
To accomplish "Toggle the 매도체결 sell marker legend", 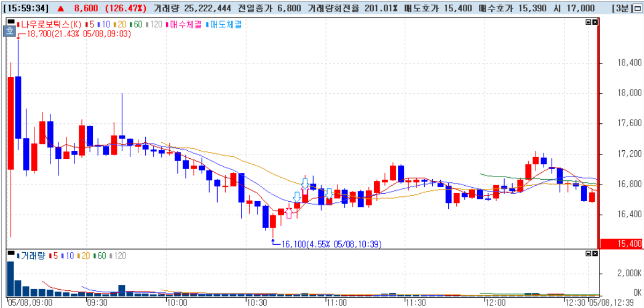I will click(x=225, y=25).
